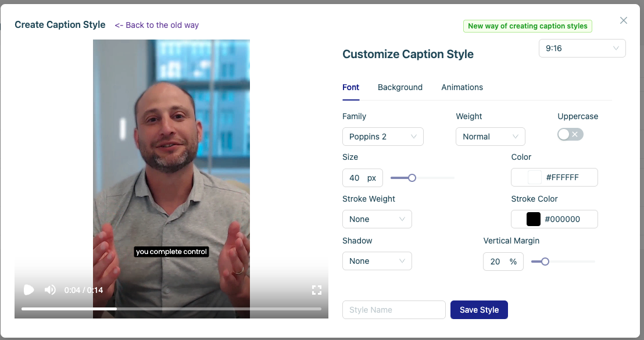Open the 9:16 aspect ratio dropdown

582,48
